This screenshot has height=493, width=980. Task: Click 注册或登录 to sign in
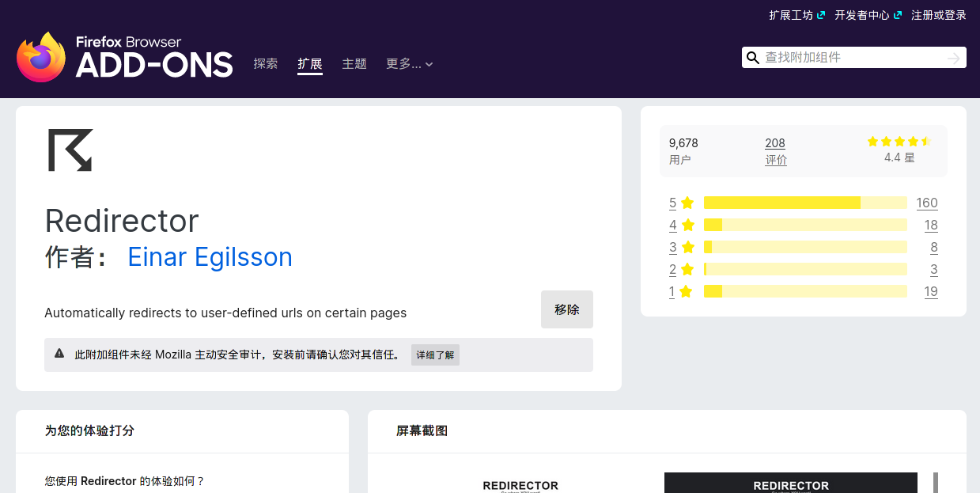pyautogui.click(x=939, y=15)
